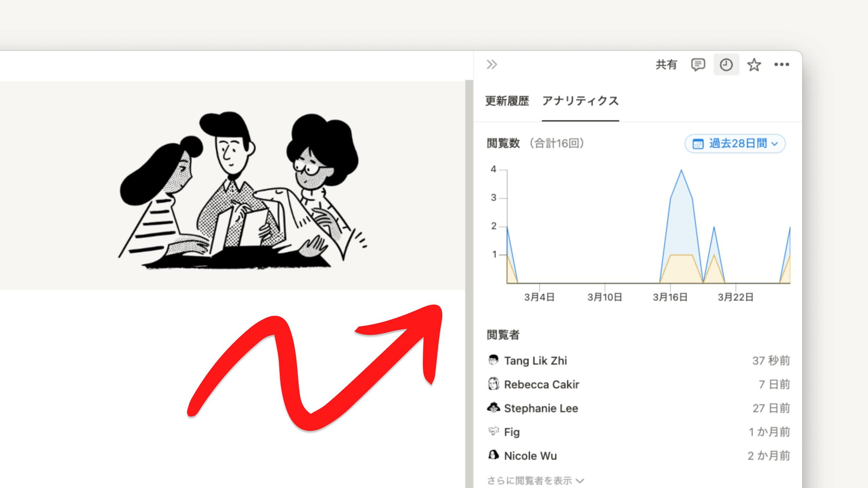868x488 pixels.
Task: Add page to favorites with star icon
Action: [x=754, y=65]
